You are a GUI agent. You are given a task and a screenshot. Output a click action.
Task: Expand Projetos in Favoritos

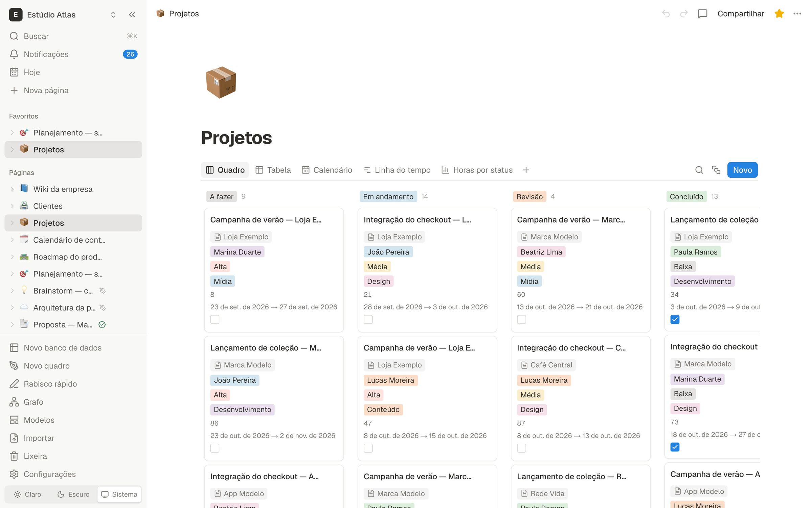[x=12, y=150]
